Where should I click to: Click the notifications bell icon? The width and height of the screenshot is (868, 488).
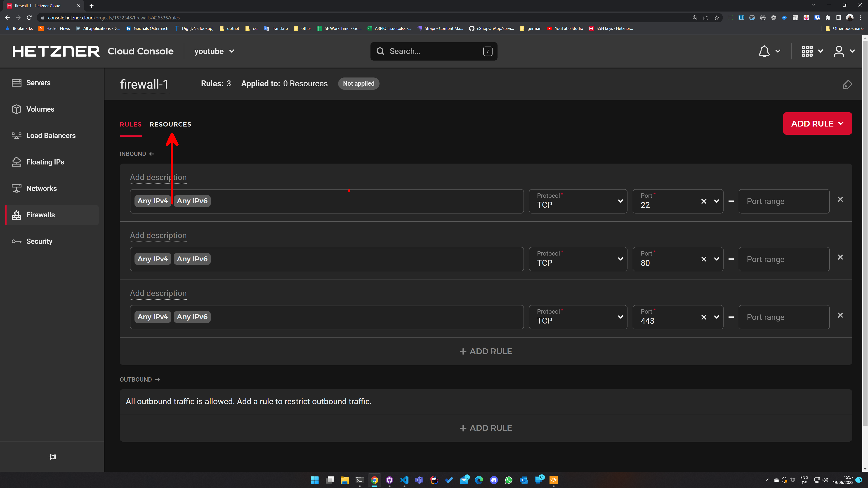[764, 51]
